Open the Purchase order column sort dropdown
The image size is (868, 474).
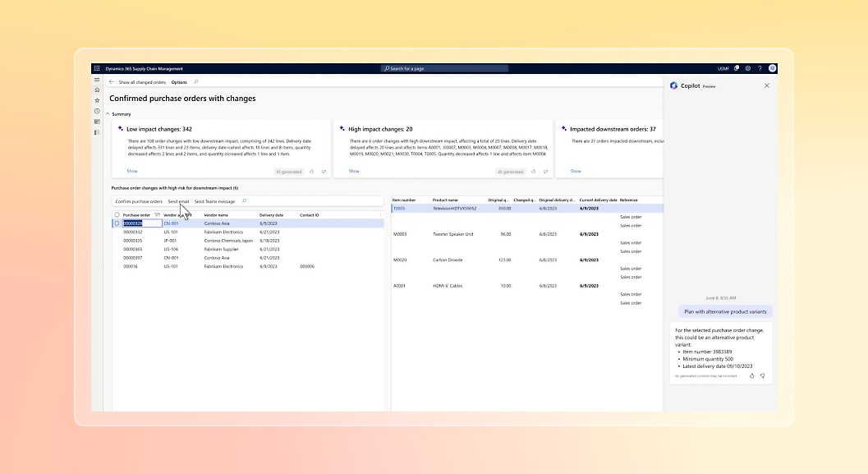(x=156, y=214)
